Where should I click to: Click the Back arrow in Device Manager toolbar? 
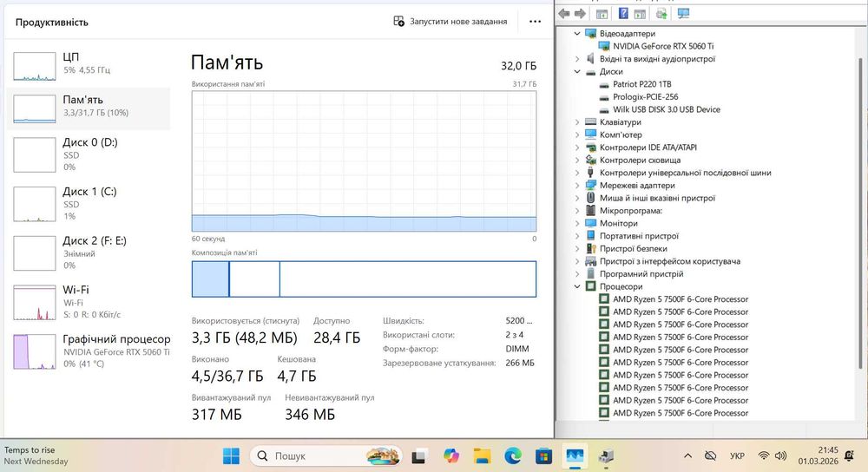563,14
